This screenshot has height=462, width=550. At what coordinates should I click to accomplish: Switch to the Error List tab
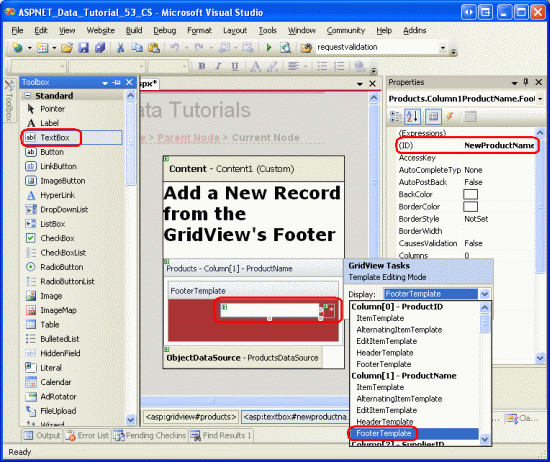(x=88, y=435)
